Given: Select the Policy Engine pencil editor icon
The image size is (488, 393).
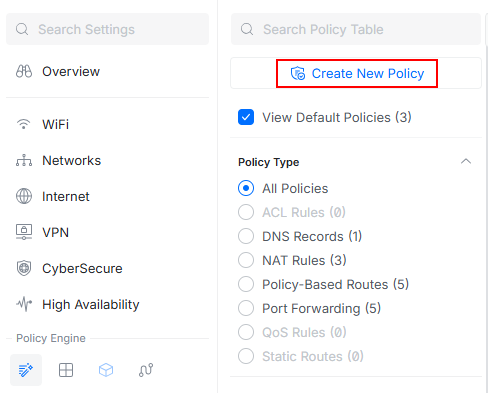Looking at the screenshot, I should coord(26,370).
